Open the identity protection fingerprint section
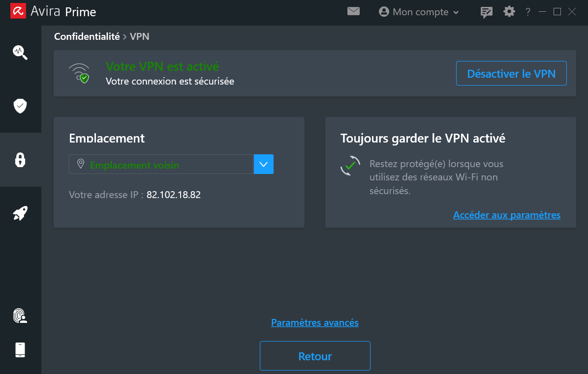The image size is (588, 374). pos(20,316)
